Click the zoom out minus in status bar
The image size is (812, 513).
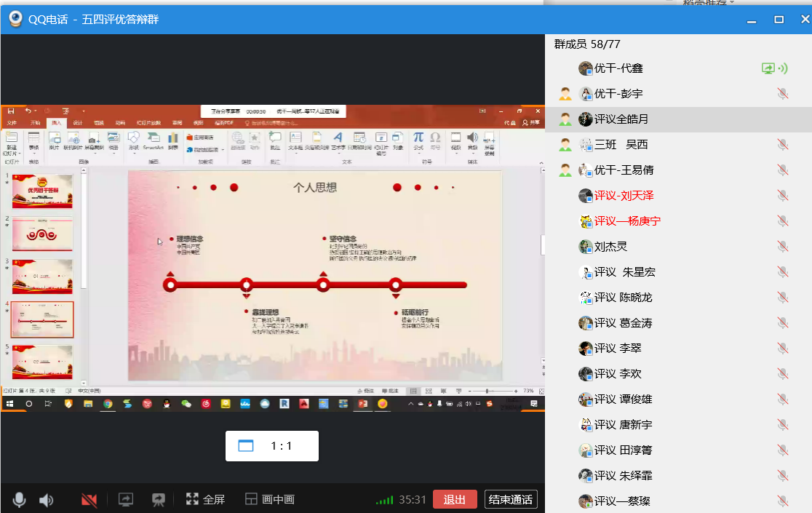click(470, 391)
